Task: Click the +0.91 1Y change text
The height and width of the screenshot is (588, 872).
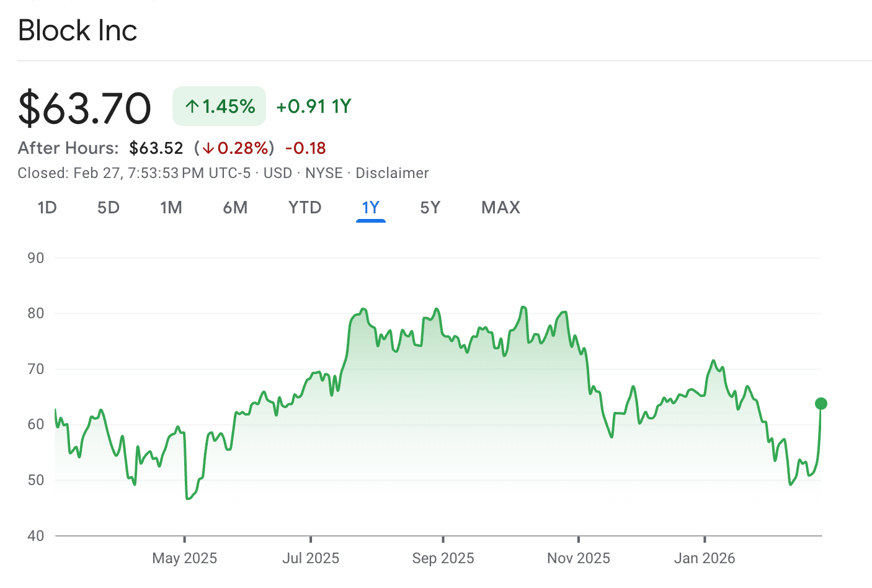Action: 313,107
